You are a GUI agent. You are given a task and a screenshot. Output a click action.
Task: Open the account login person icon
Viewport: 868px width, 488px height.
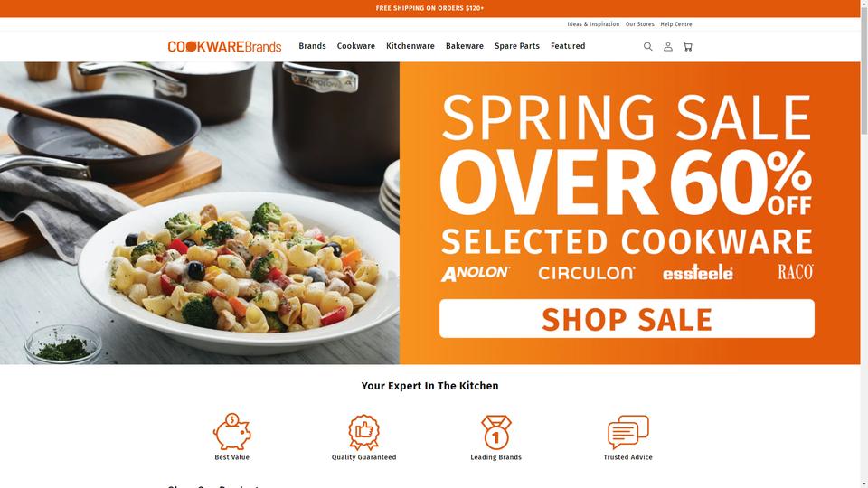[x=668, y=46]
